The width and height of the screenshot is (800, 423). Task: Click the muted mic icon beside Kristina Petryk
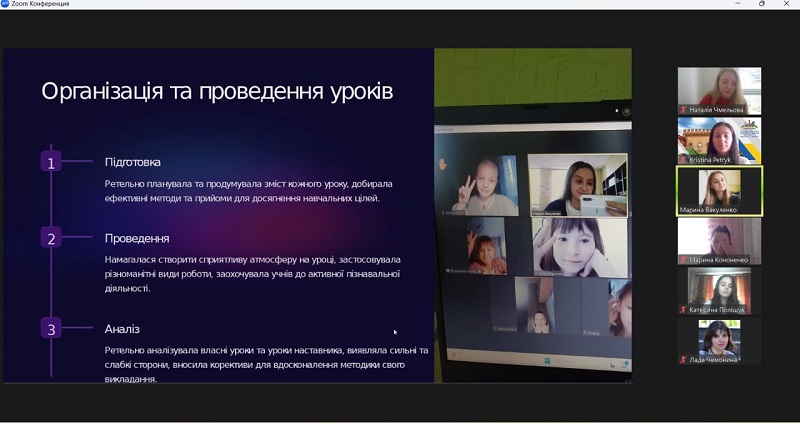click(683, 159)
